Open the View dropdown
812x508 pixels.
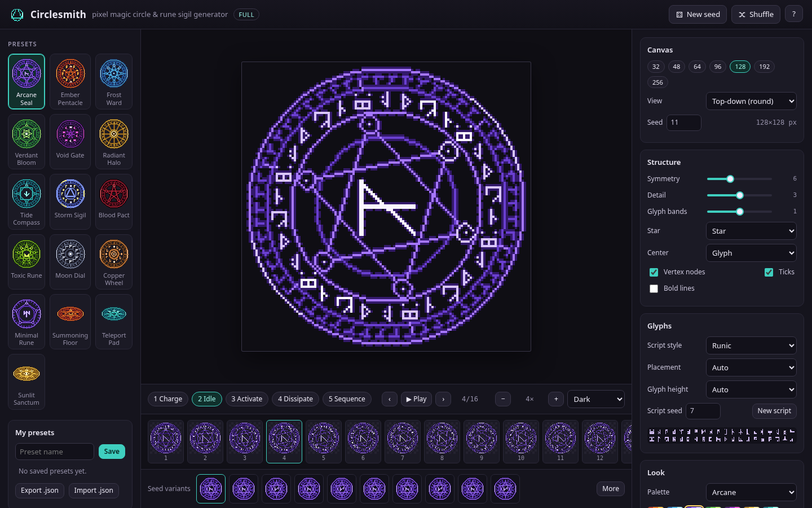(751, 101)
